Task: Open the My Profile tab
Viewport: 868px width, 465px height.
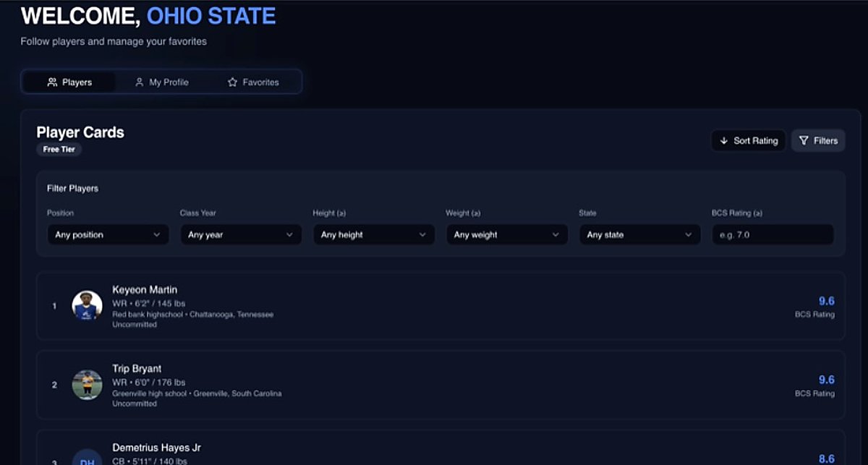Action: coord(161,82)
